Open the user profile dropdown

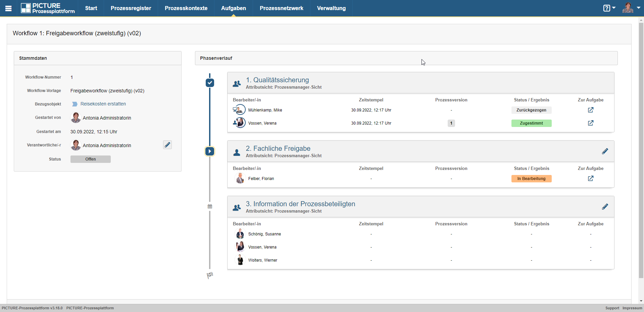[631, 8]
